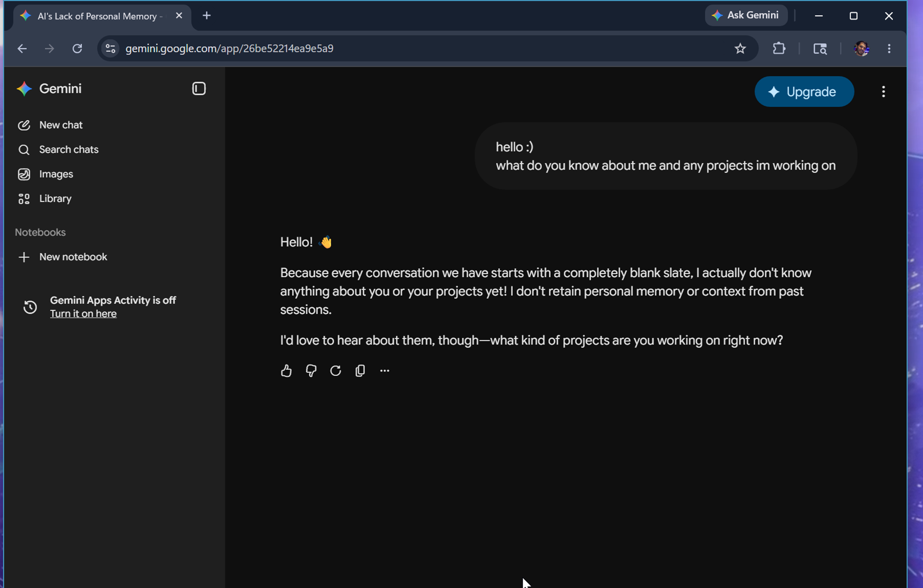923x588 pixels.
Task: Open the browser Extensions menu
Action: 779,49
